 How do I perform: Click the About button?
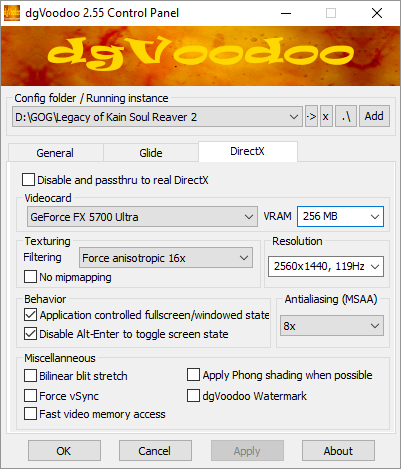point(338,451)
